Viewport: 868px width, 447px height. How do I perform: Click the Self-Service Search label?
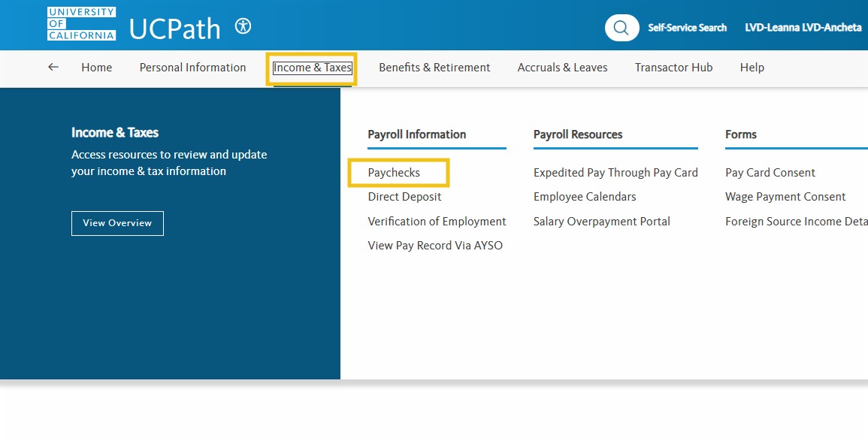click(x=687, y=28)
